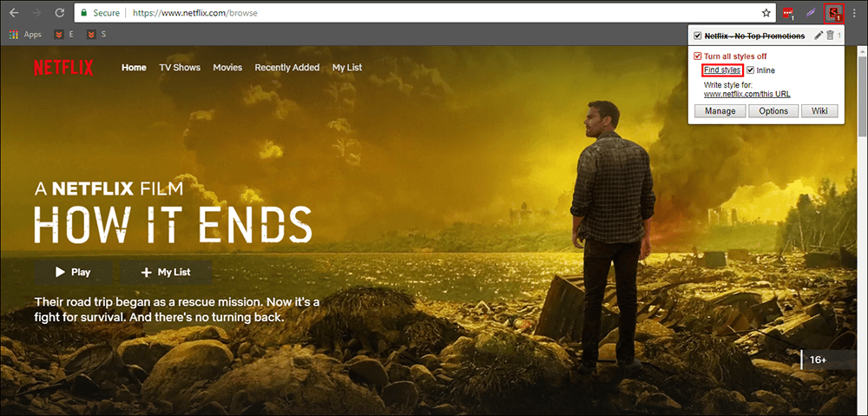
Task: Bookmark this page with the star icon
Action: (x=766, y=13)
